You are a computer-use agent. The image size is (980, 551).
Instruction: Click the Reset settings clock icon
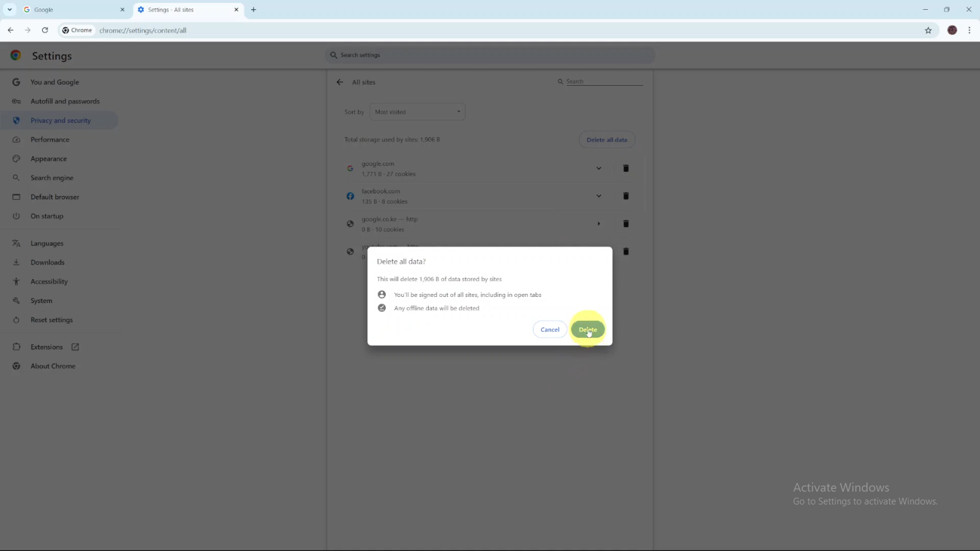coord(17,320)
